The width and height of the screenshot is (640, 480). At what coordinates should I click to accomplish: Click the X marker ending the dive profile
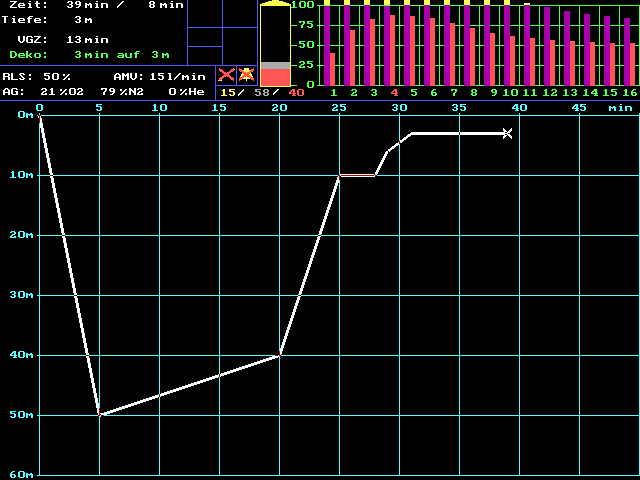pos(507,133)
